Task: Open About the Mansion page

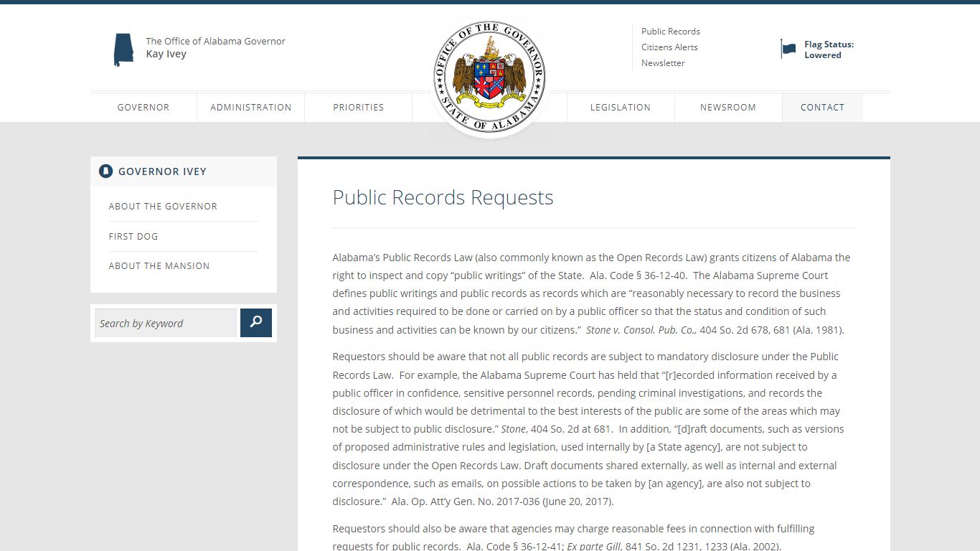Action: [159, 266]
